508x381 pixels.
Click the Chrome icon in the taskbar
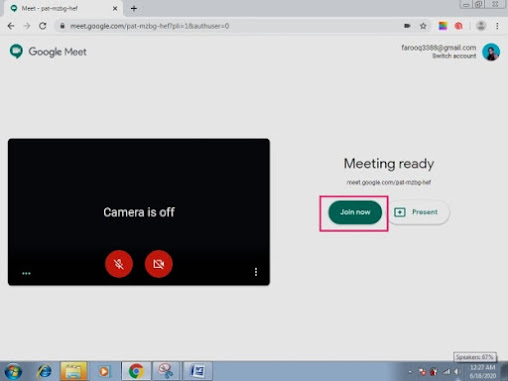click(x=136, y=371)
